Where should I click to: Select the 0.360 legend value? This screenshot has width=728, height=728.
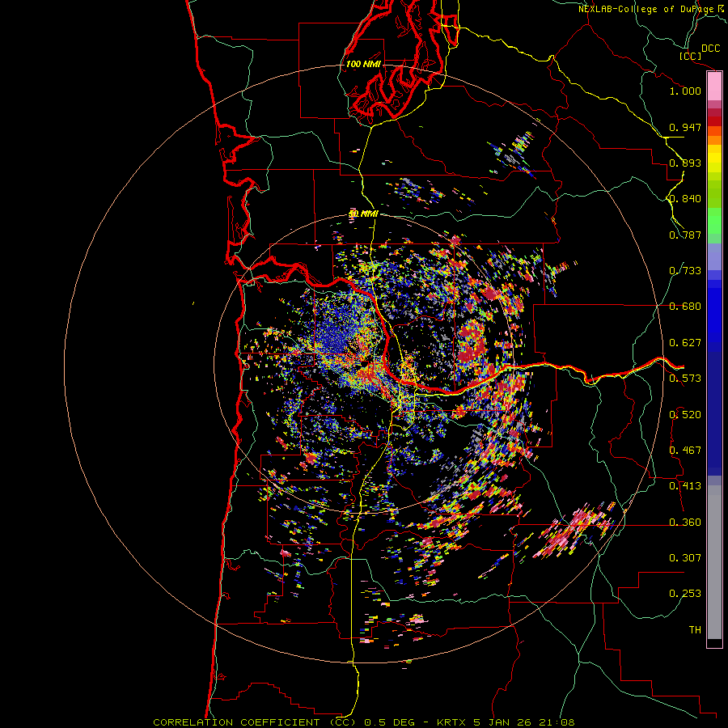point(685,523)
